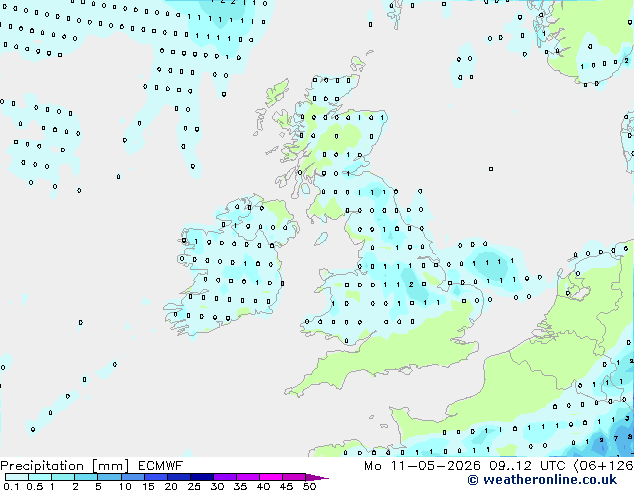Click the 'ECMWF' model label
The height and width of the screenshot is (490, 634).
[161, 466]
